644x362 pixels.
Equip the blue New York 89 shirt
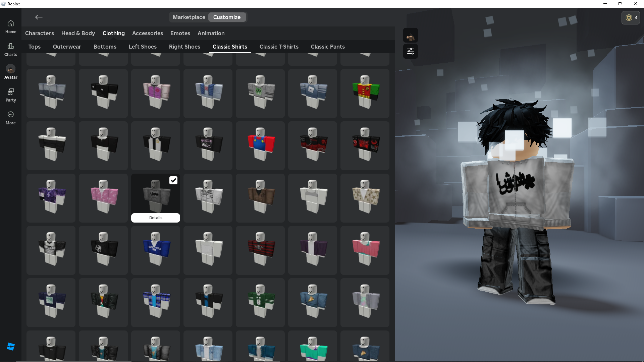coord(156,250)
